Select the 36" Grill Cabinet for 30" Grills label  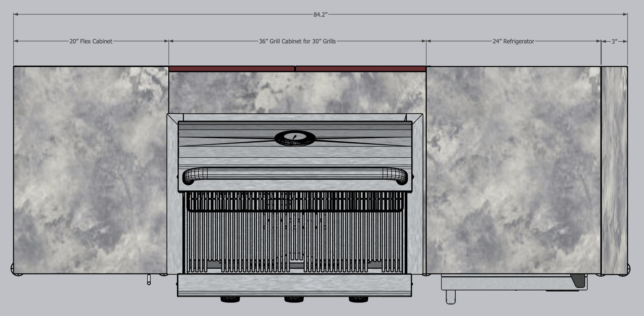click(x=297, y=41)
